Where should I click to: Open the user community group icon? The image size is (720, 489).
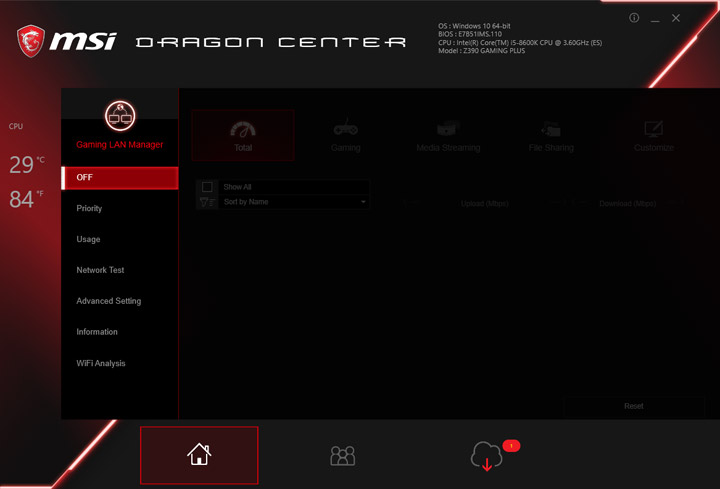pos(343,455)
